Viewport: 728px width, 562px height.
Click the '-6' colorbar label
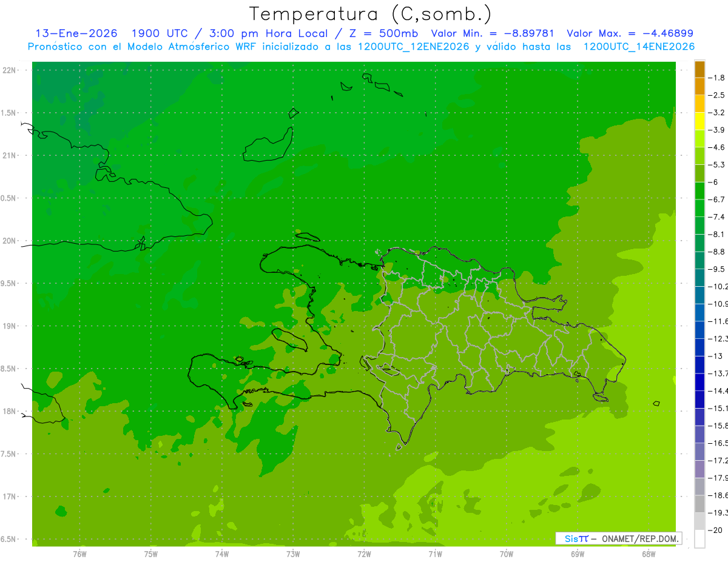(x=713, y=182)
